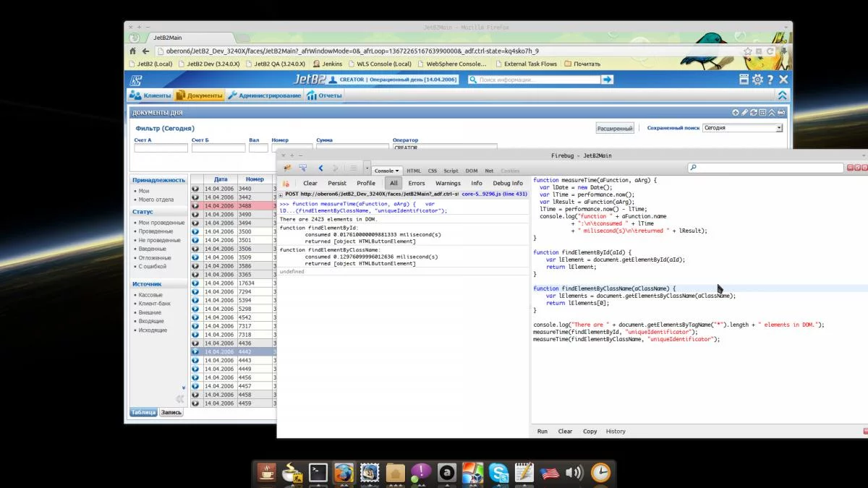Click the Firebug bug icon in toolbar
This screenshot has height=488, width=868.
point(287,168)
